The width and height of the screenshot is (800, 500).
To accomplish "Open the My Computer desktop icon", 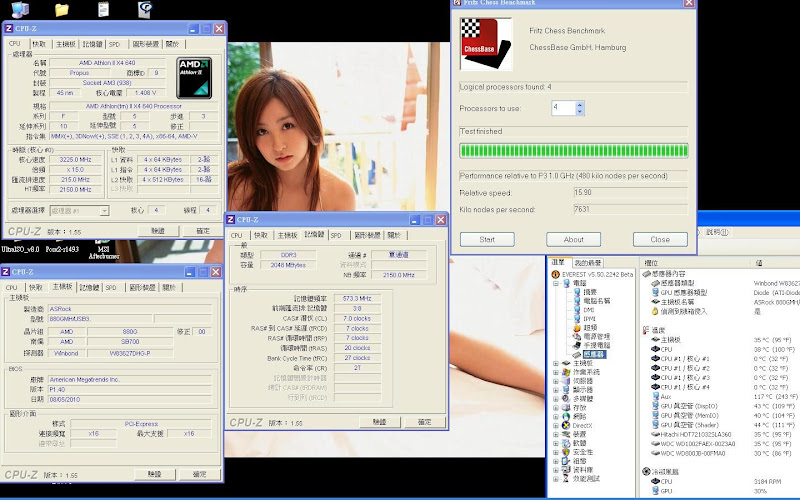I will click(19, 9).
